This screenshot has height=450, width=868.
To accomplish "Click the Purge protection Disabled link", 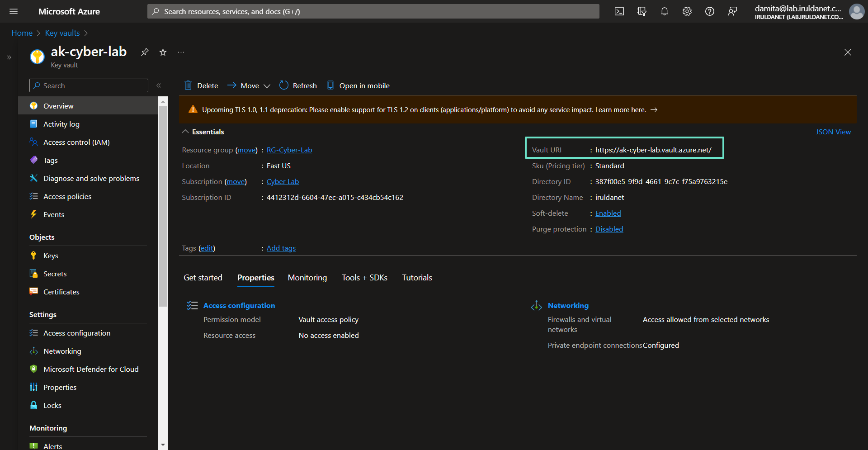I will click(609, 229).
